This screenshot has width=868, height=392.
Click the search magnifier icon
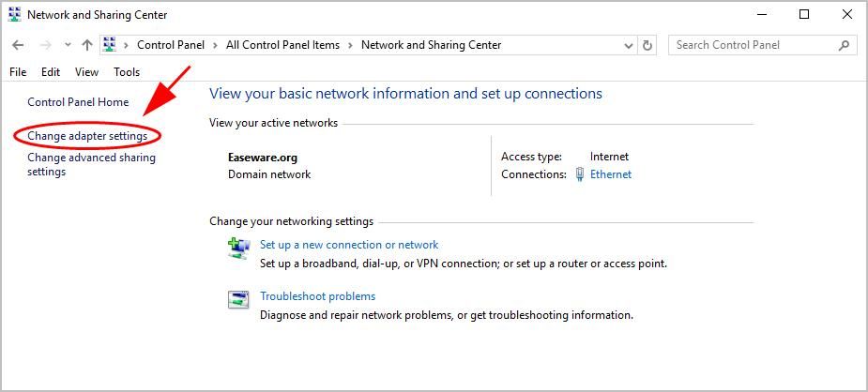845,45
